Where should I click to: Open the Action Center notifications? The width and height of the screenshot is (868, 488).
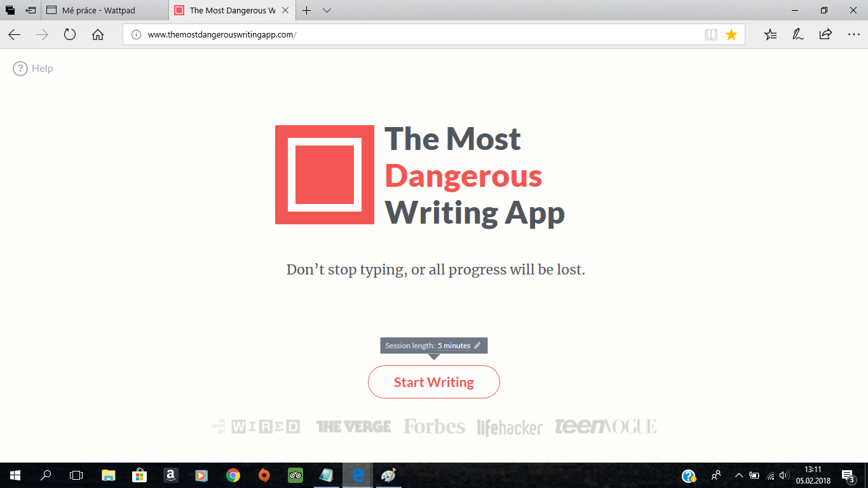[x=849, y=475]
